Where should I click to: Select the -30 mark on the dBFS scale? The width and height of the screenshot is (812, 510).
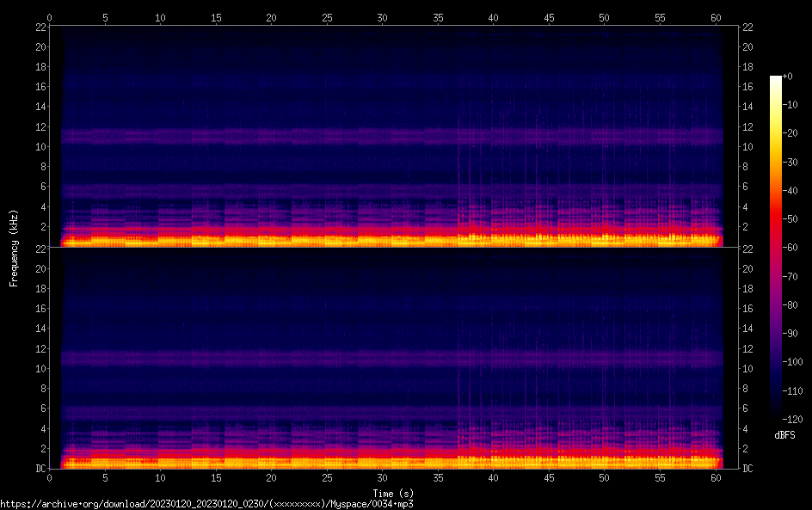tap(791, 162)
